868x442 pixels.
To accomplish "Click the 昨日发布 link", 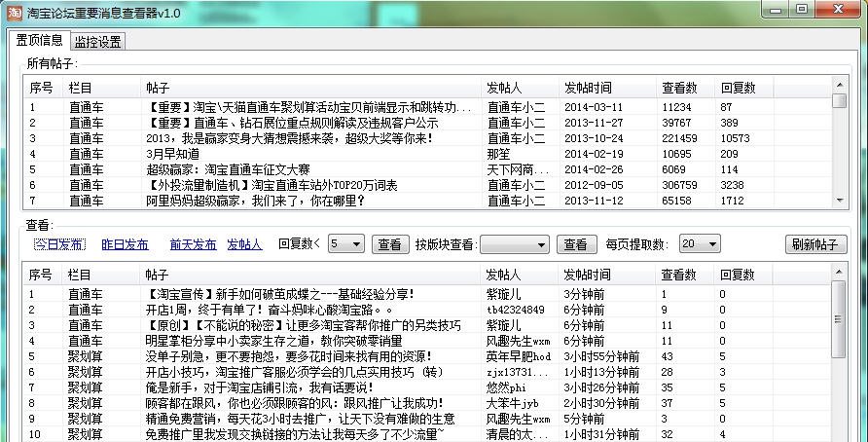I will [126, 244].
